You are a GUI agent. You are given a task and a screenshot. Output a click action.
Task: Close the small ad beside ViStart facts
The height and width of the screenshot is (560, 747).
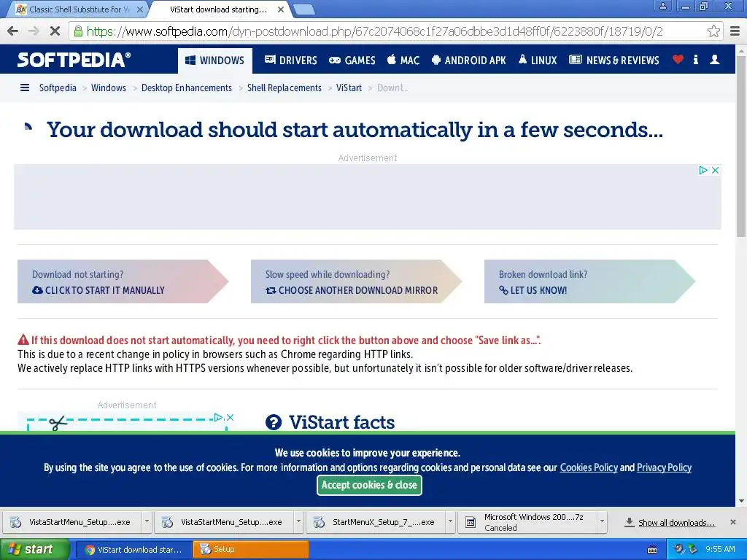click(230, 418)
